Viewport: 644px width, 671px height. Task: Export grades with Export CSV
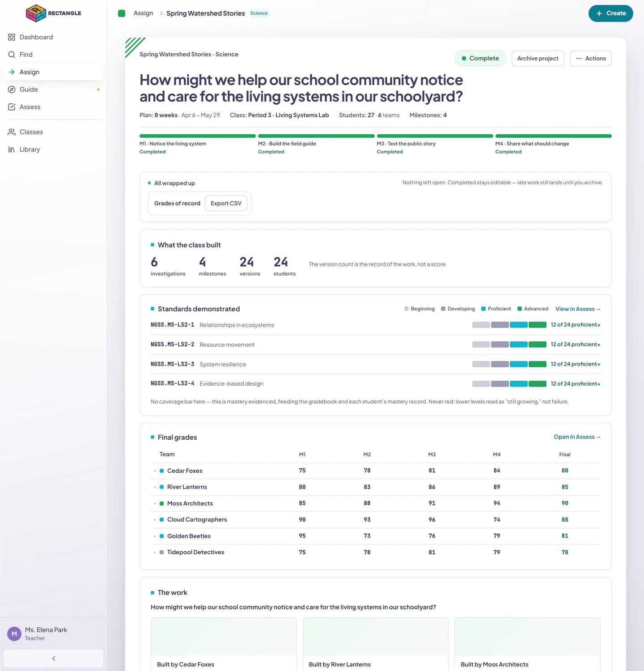click(x=226, y=204)
